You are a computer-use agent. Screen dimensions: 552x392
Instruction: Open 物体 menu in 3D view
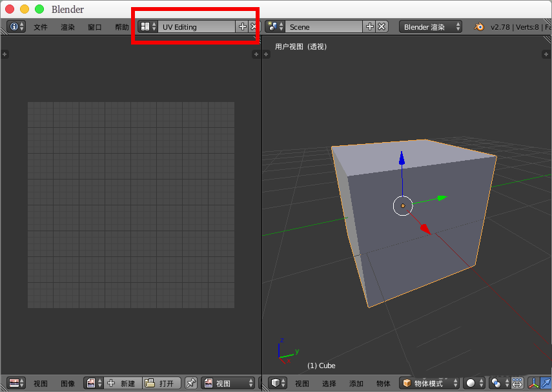(x=383, y=384)
